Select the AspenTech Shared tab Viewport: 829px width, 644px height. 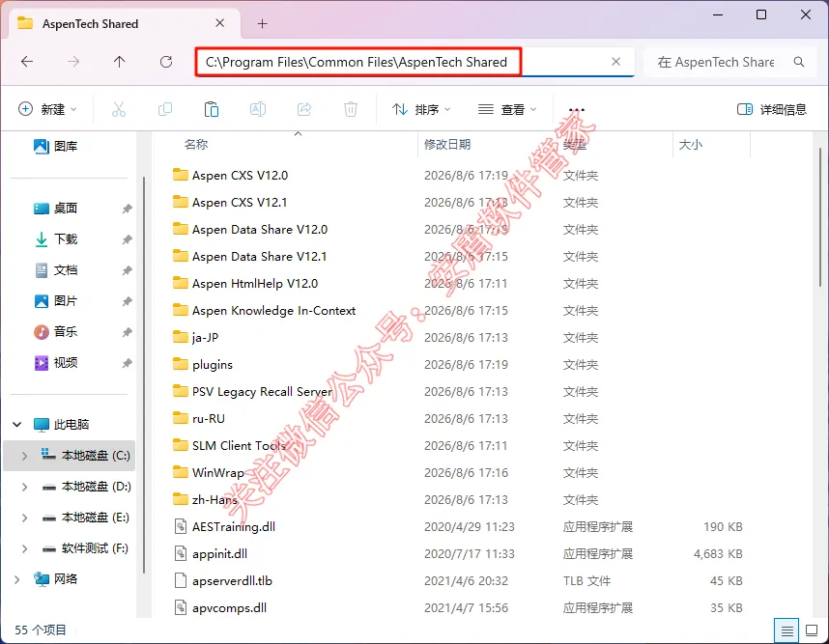coord(125,24)
